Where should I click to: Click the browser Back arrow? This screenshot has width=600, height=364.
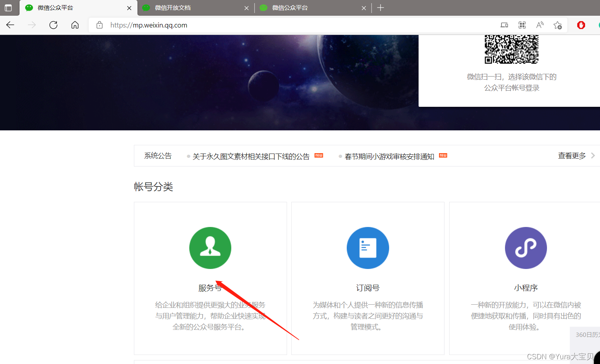click(x=10, y=25)
